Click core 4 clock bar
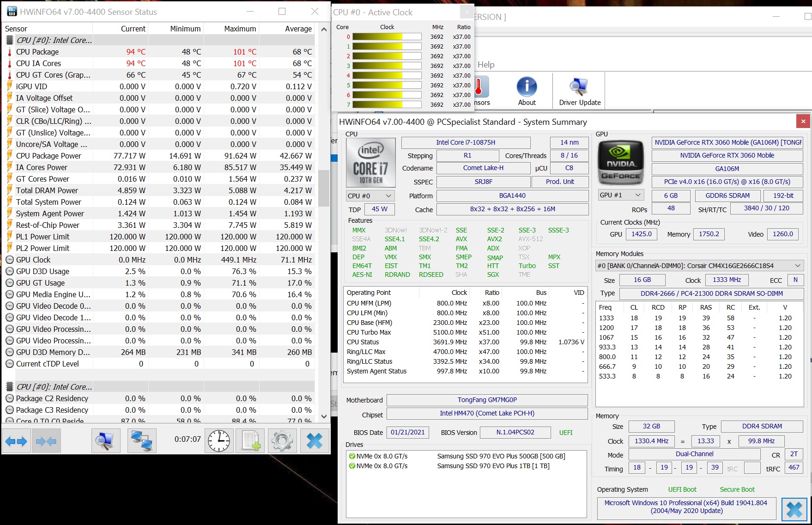The width and height of the screenshot is (812, 525). click(x=387, y=75)
